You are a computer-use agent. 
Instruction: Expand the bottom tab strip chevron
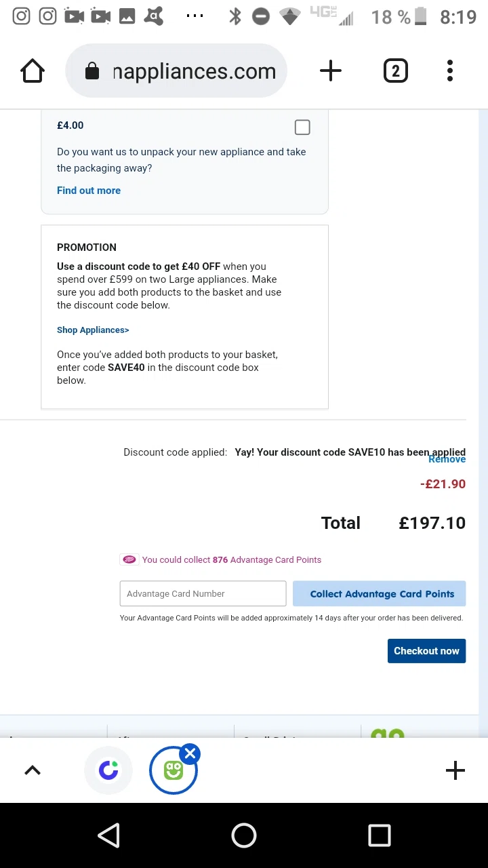[x=33, y=770]
